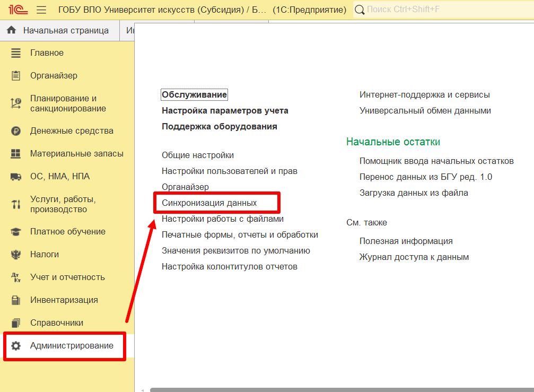Open the Начальная страница tab

(65, 31)
